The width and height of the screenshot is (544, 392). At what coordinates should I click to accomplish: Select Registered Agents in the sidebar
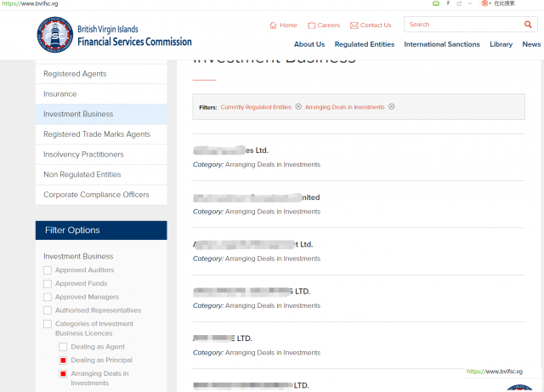(x=75, y=74)
